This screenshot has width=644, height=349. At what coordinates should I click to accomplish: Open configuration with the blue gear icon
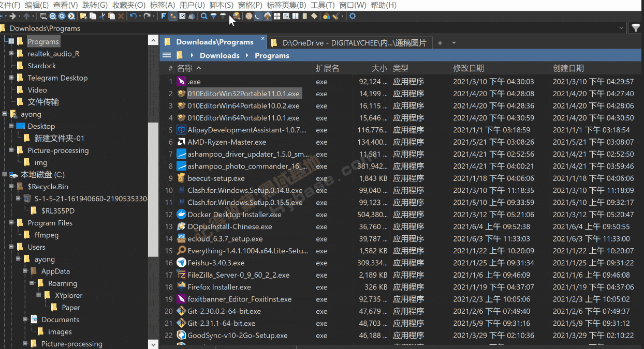tap(353, 16)
